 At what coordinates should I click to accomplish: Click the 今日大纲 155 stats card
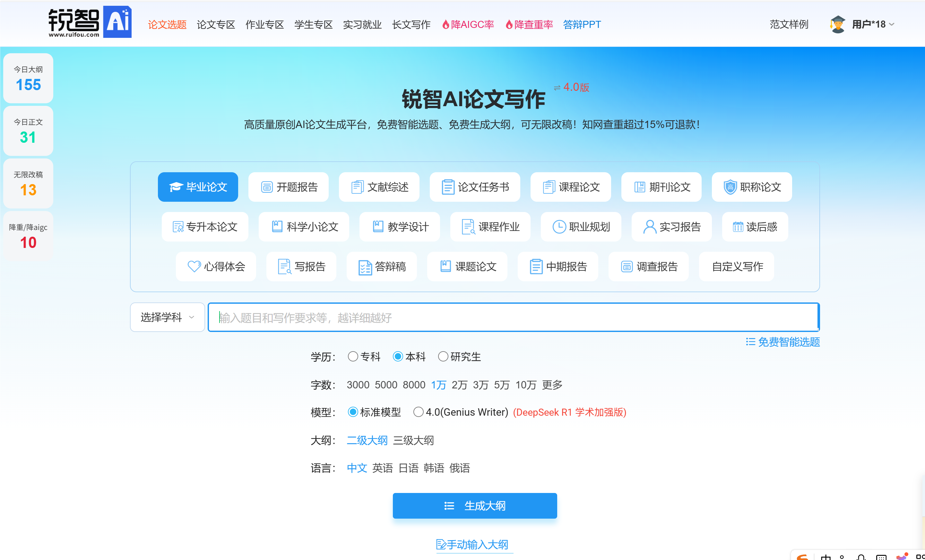pos(28,78)
